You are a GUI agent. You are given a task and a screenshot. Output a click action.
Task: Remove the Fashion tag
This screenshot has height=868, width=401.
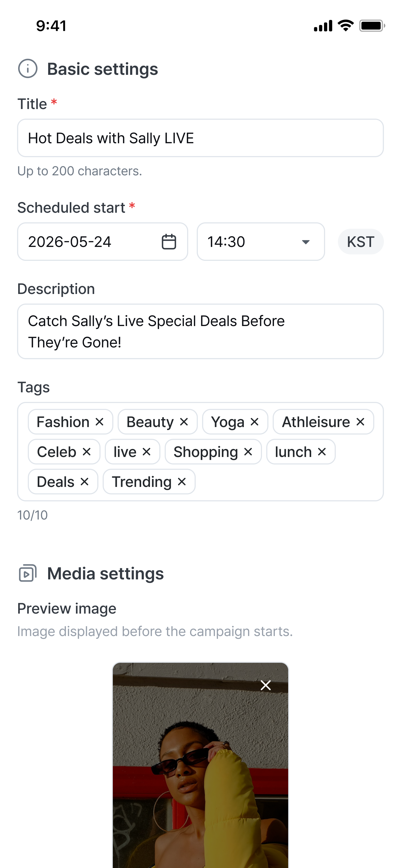point(99,422)
